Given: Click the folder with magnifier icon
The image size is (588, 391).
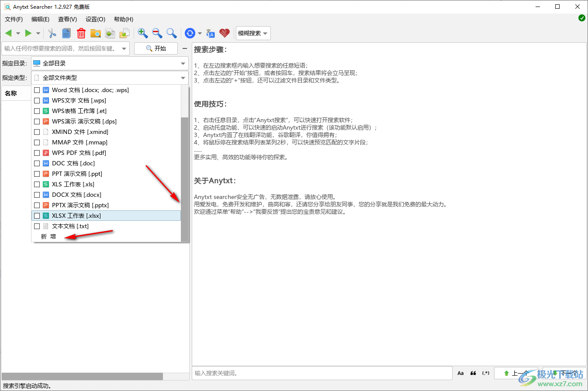Looking at the screenshot, I should (96, 33).
